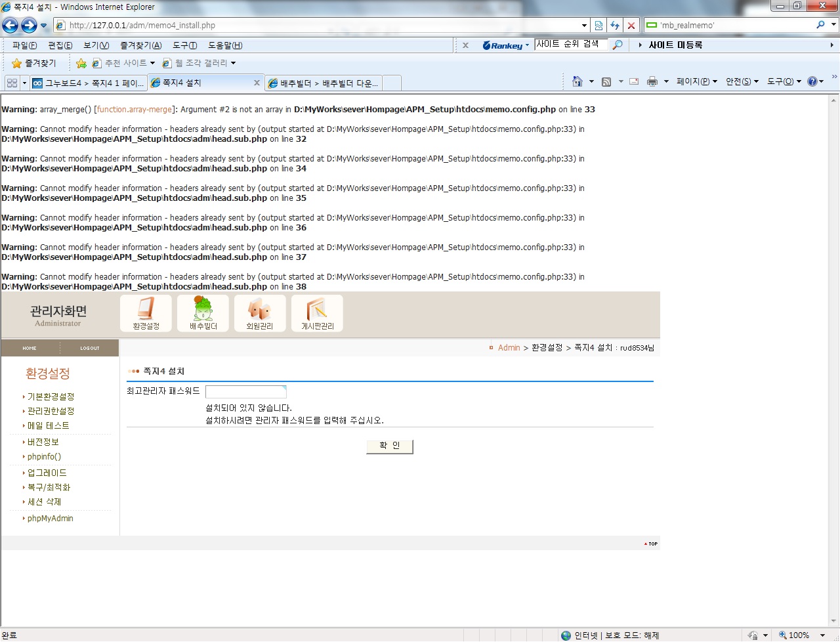The height and width of the screenshot is (642, 840).
Task: Click the HOME button in sidebar header
Action: point(30,348)
